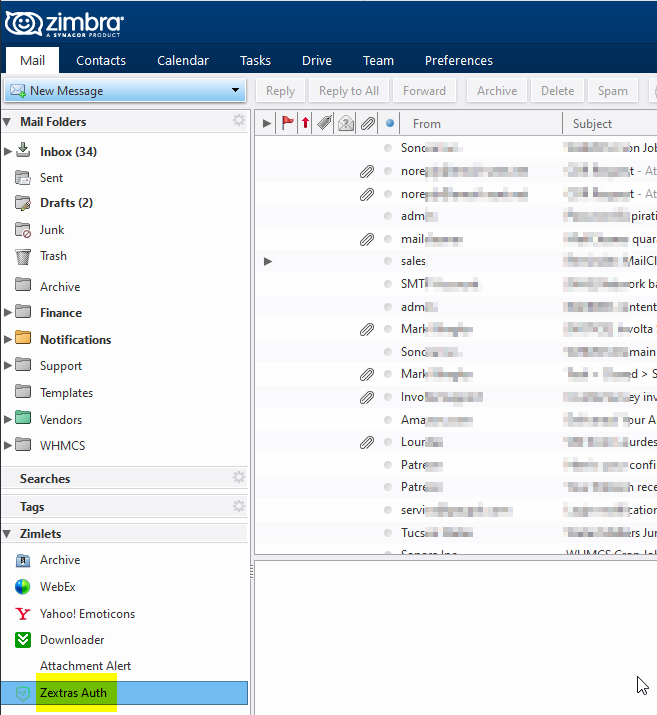Open the Drafts (2) folder

tap(67, 202)
